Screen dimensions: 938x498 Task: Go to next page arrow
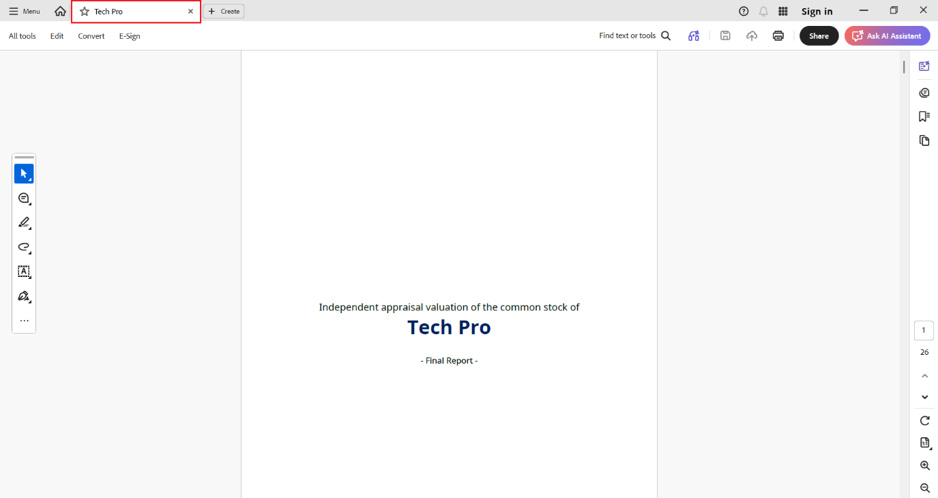(924, 397)
